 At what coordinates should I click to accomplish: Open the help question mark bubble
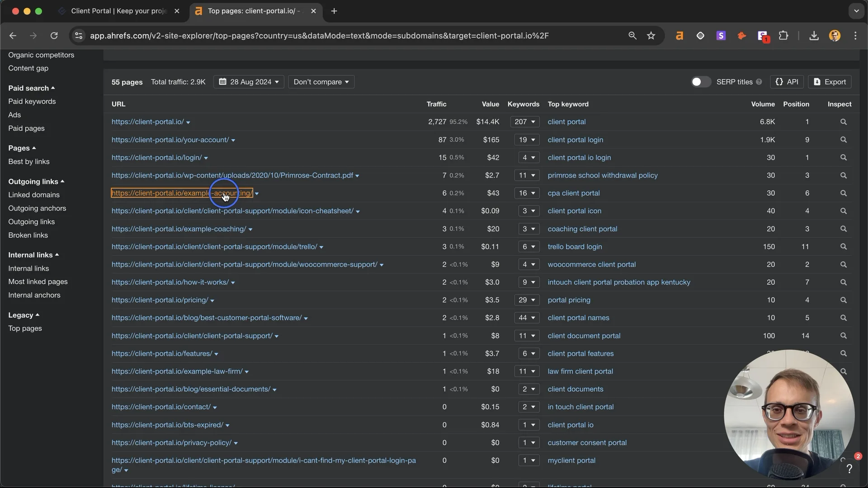pos(849,469)
